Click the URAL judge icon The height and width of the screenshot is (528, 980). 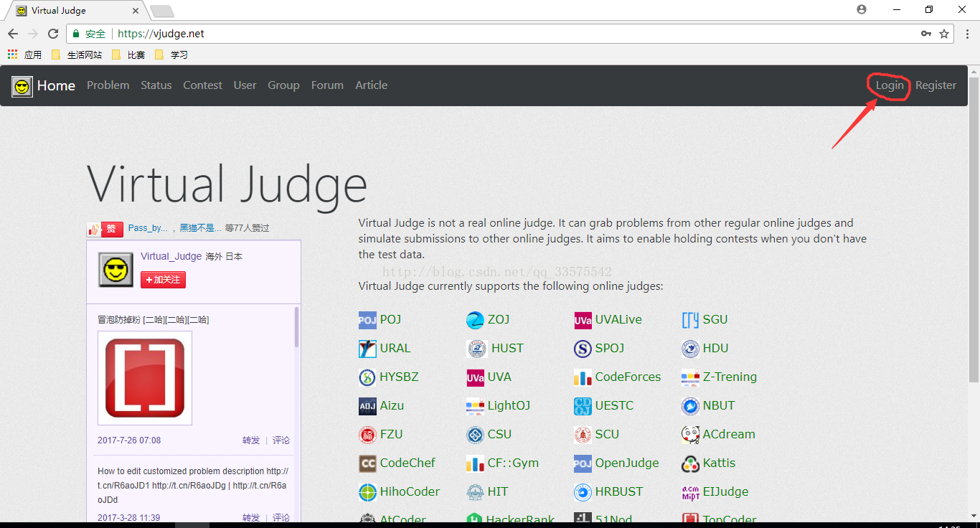(367, 349)
